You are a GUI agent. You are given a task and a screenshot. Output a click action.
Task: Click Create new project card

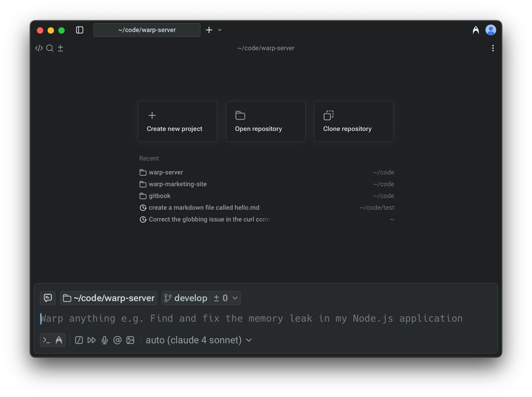[178, 121]
